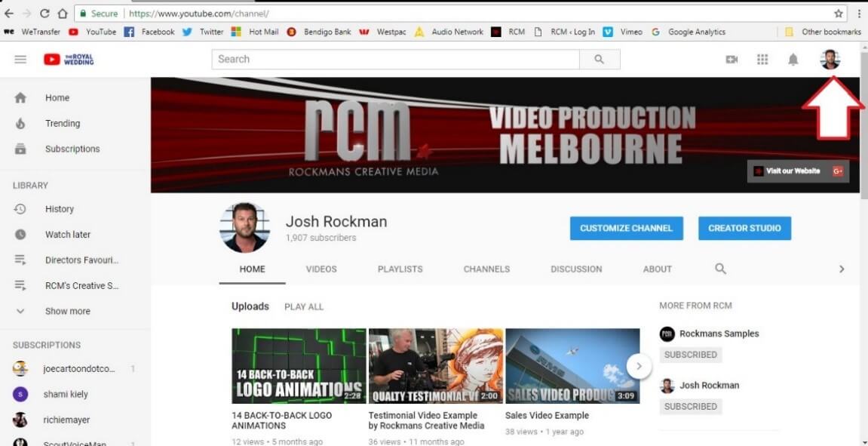
Task: Switch to ABOUT tab
Action: click(658, 269)
